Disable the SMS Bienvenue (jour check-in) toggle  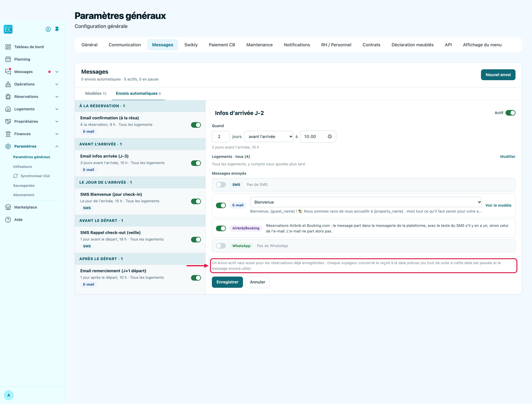click(x=196, y=201)
